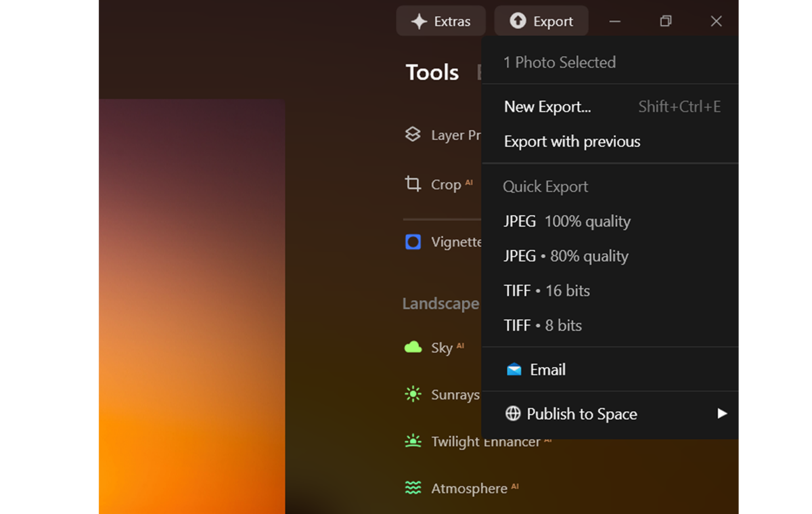Open the Twilight Enhancer tool
Screen dimensions: 812x514
click(492, 442)
